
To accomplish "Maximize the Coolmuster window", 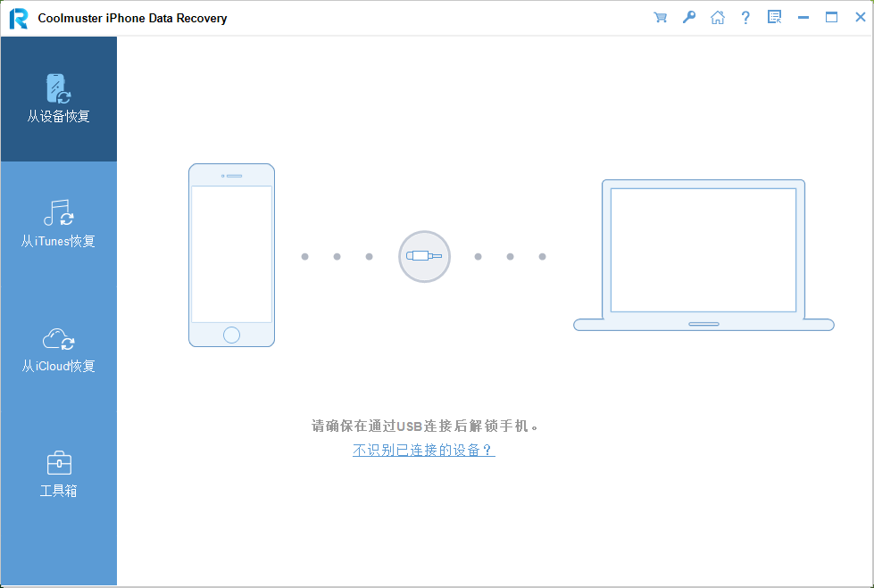I will [832, 17].
